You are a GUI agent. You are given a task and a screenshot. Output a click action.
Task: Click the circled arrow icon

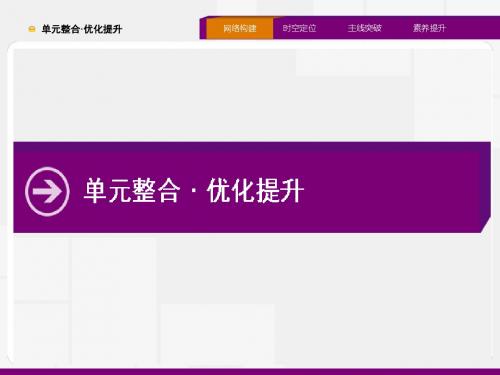[47, 191]
